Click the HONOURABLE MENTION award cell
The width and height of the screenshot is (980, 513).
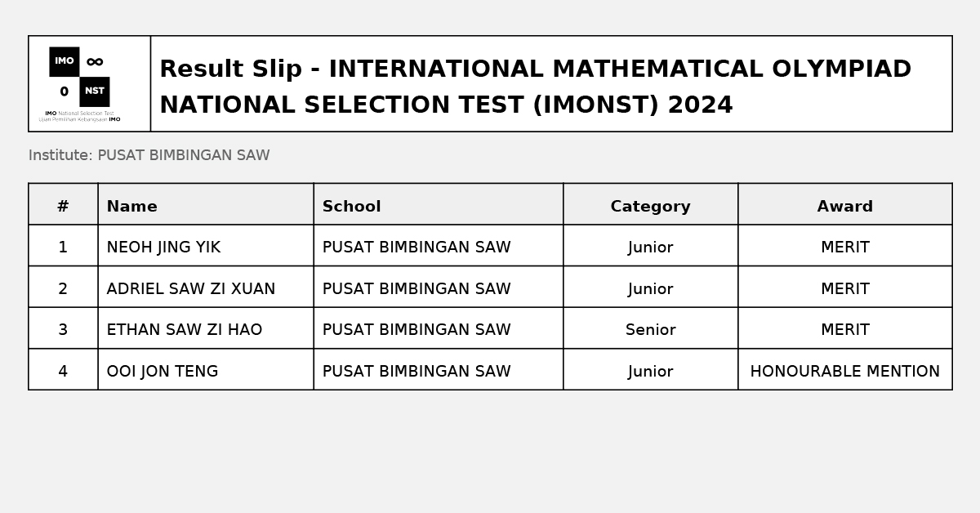844,372
